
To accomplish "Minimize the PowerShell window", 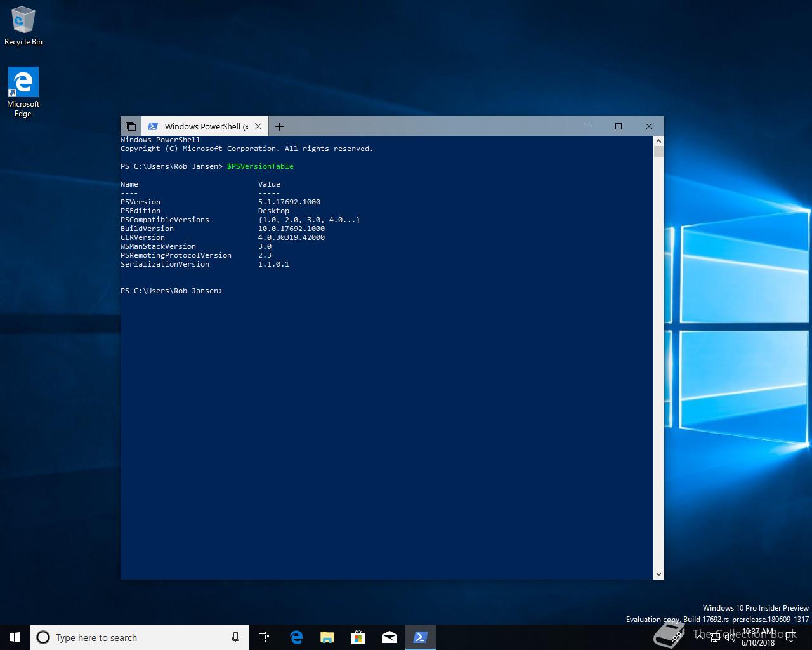I will click(x=588, y=126).
